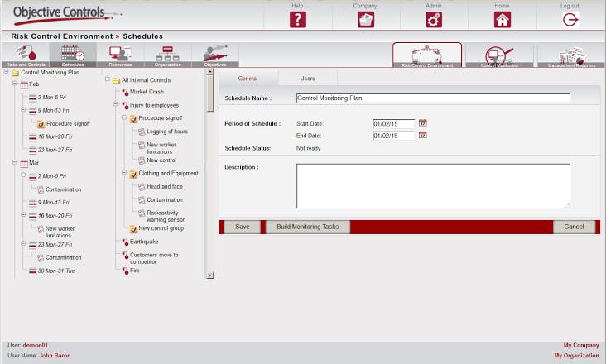Open the Organization toolbar icon
606x364 pixels.
coord(168,55)
